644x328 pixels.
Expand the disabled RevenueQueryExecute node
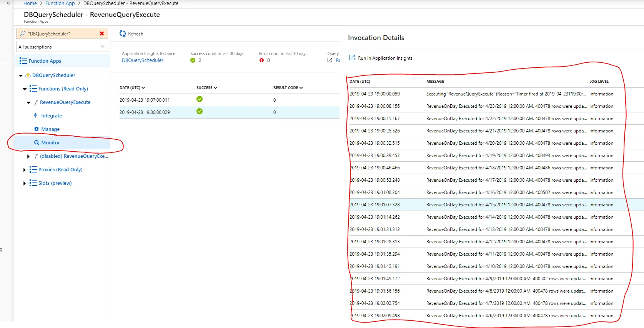(28, 156)
